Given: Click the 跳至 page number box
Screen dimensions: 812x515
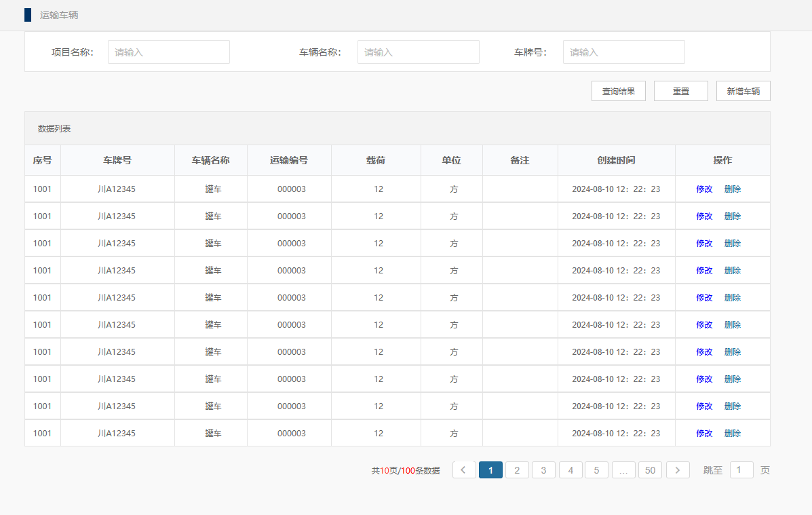Looking at the screenshot, I should tap(741, 470).
